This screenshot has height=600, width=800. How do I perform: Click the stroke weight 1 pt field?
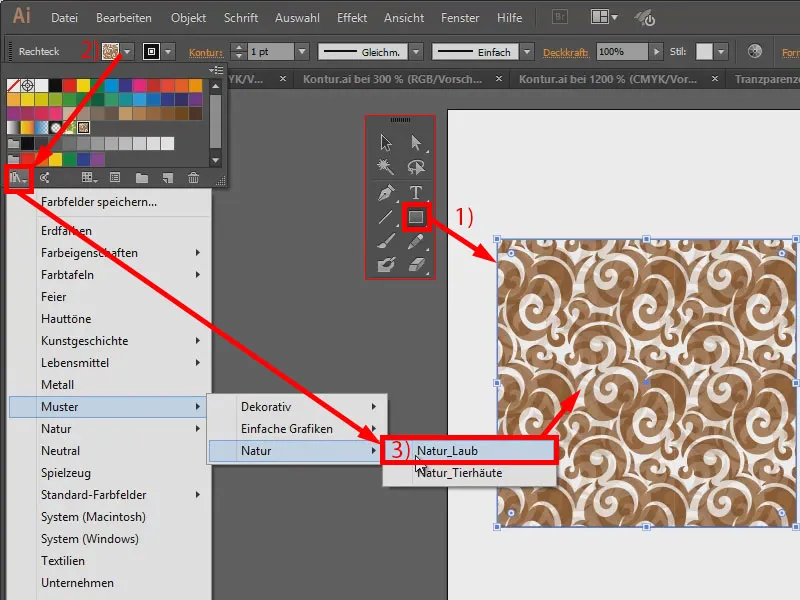270,52
